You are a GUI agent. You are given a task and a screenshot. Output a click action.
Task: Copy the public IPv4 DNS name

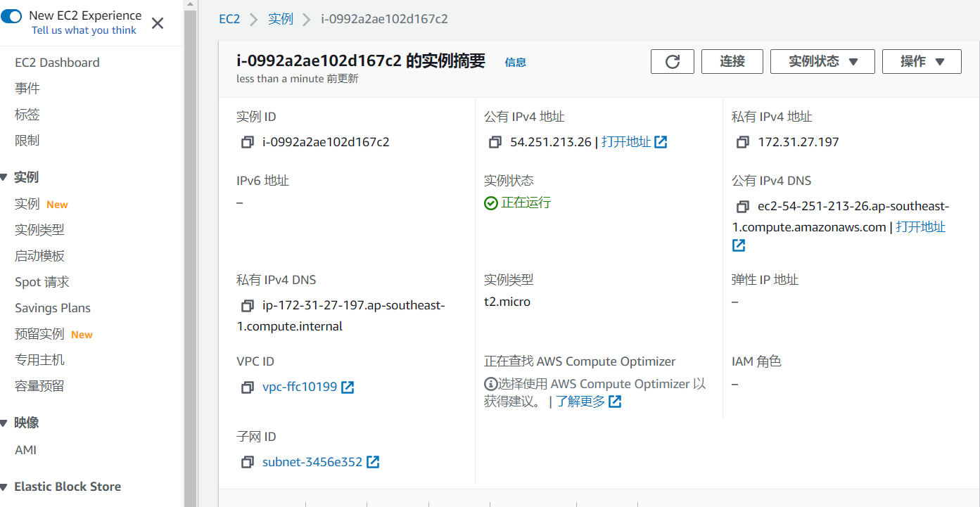pos(742,207)
